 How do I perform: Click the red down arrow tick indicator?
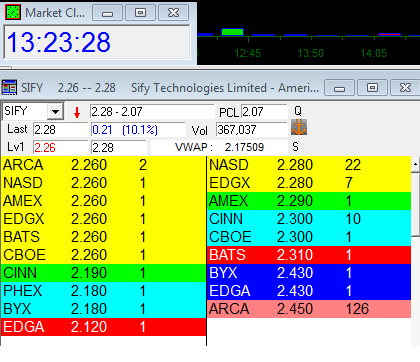[77, 113]
